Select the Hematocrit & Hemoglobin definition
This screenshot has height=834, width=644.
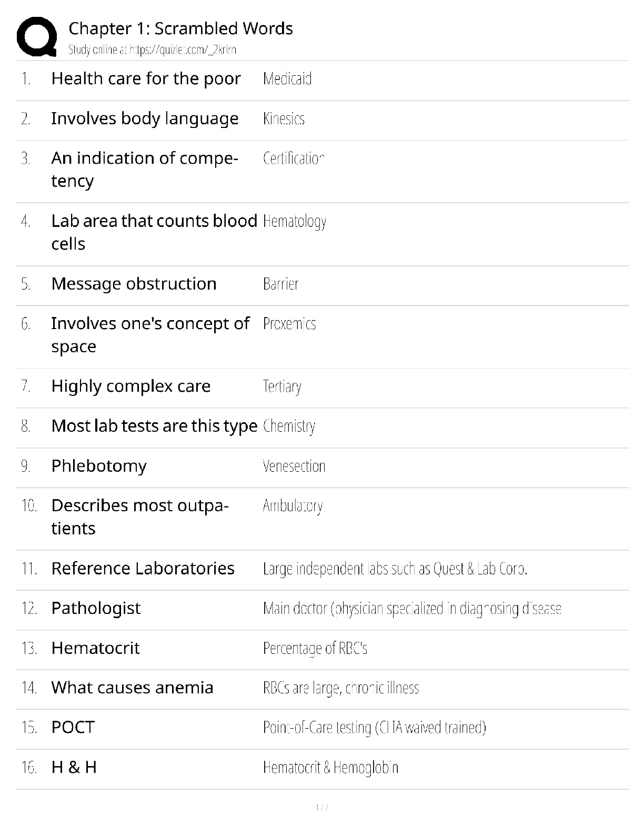330,767
